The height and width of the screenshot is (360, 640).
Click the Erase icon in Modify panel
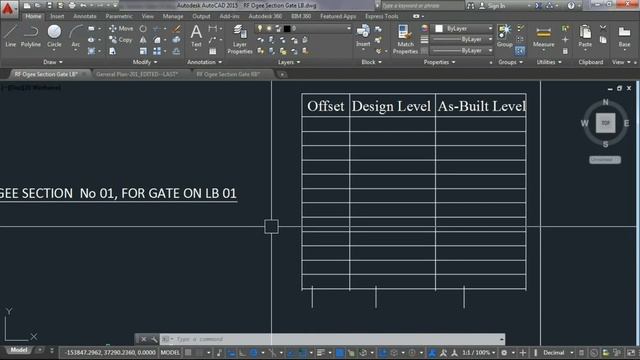(176, 29)
